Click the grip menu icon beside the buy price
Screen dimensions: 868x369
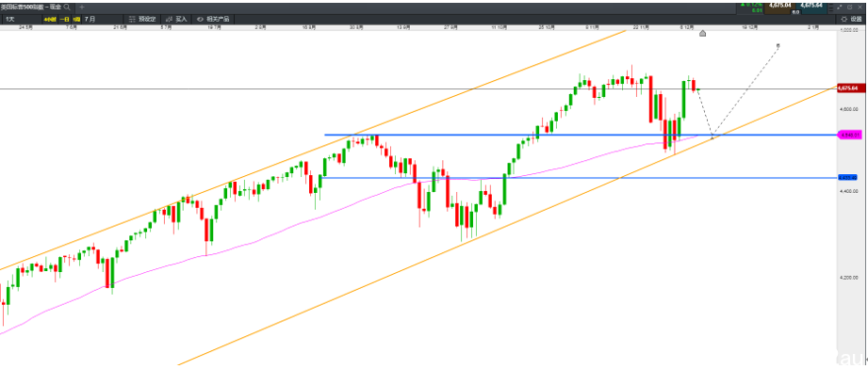click(x=831, y=8)
